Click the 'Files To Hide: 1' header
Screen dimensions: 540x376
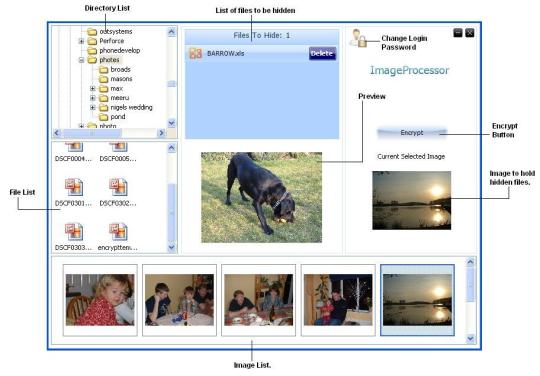click(262, 35)
